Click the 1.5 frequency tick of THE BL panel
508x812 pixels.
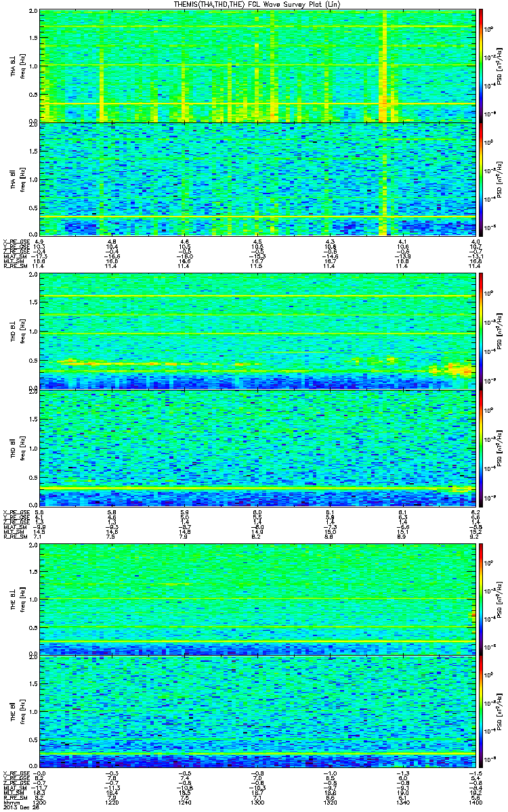click(x=34, y=572)
